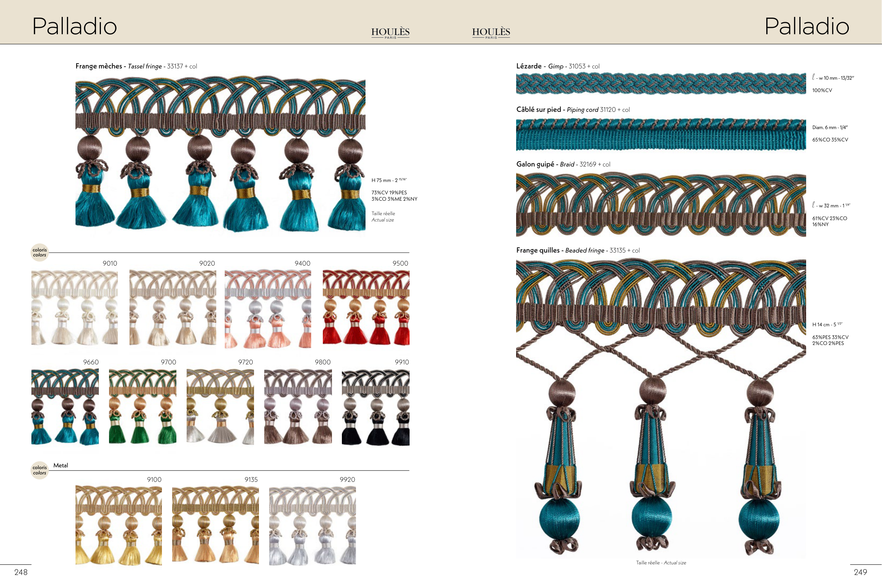This screenshot has height=588, width=882.
Task: Click the right Houlès Paris logo
Action: 491,32
